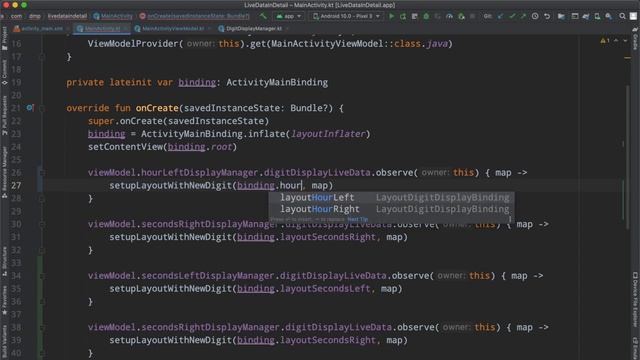Click the next highlighted error down arrow
The width and height of the screenshot is (640, 360).
(625, 40)
